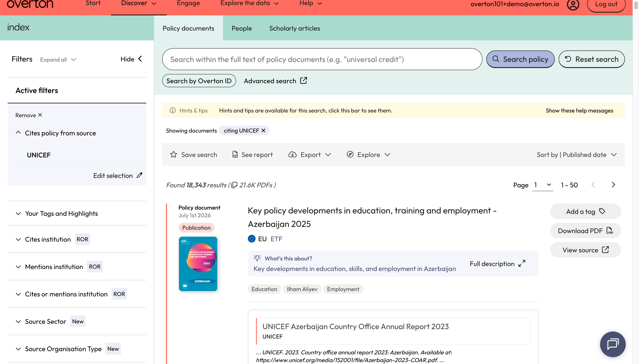Open the Explore dropdown
This screenshot has height=364, width=639.
click(368, 154)
